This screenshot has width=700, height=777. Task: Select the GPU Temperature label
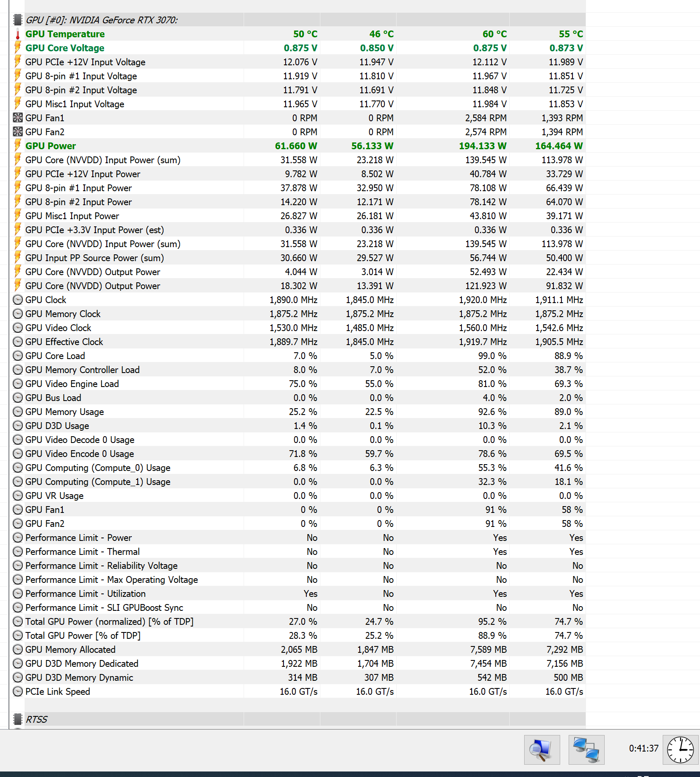tap(65, 34)
